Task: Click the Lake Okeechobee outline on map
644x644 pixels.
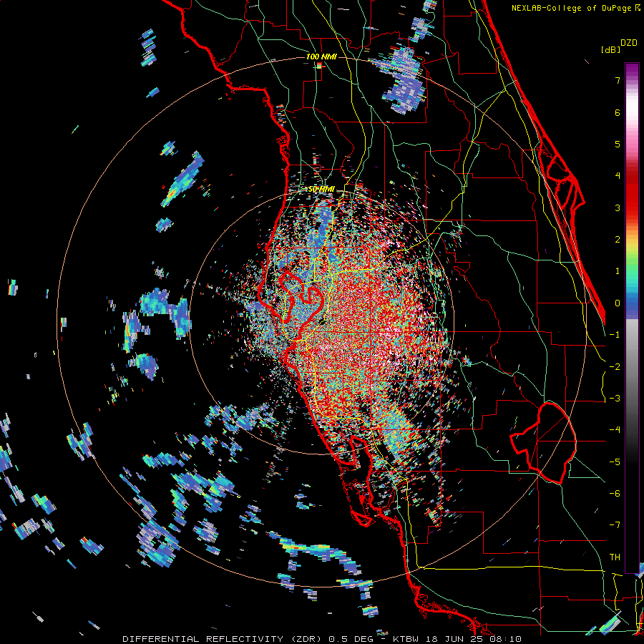Action: [x=543, y=443]
